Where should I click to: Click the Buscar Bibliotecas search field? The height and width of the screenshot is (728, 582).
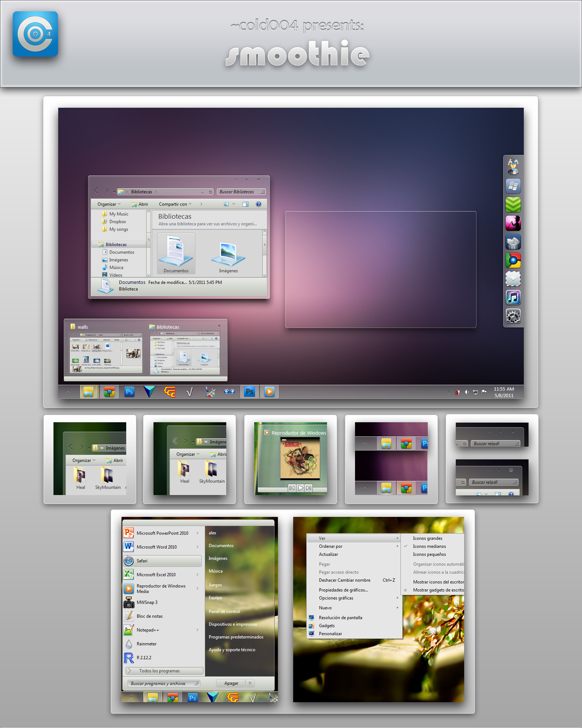(239, 192)
